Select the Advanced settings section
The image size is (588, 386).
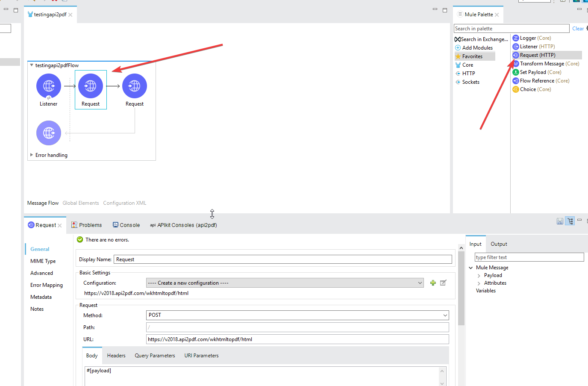[42, 273]
